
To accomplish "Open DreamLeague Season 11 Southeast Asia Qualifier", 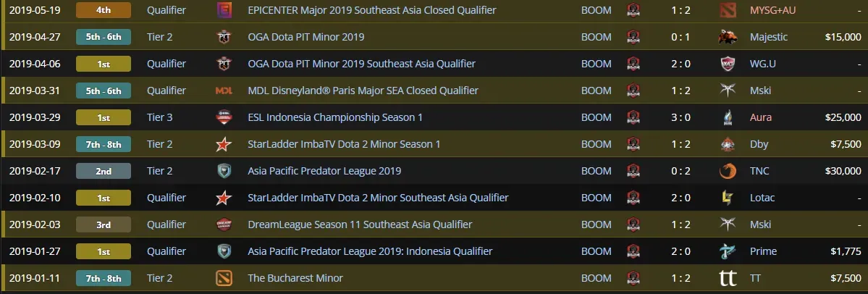I will 360,224.
